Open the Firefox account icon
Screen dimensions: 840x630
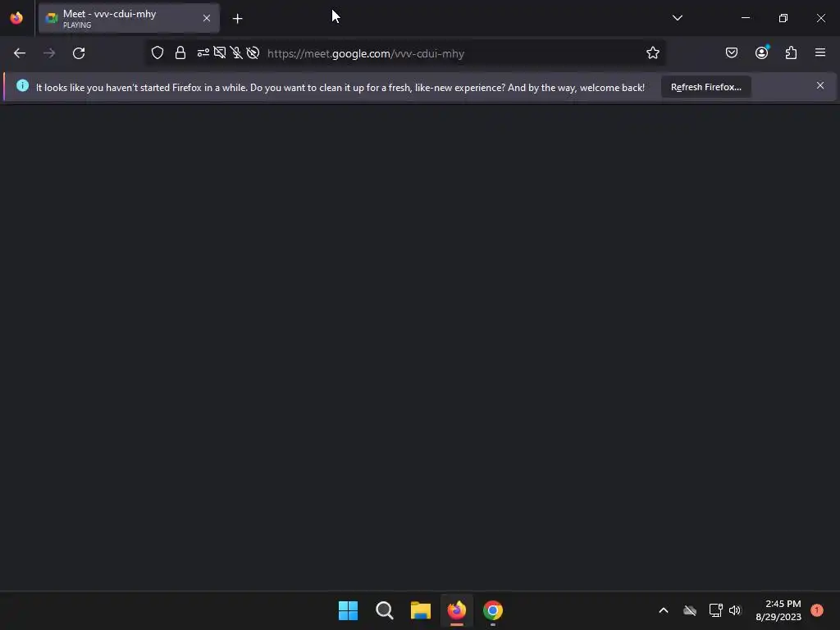coord(761,52)
